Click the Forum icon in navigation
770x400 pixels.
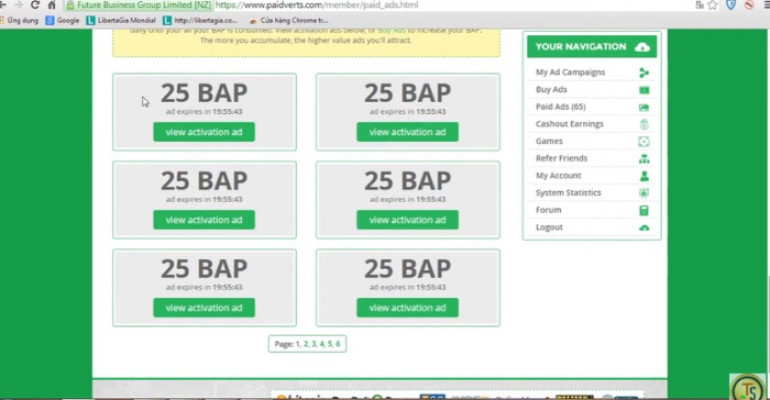644,210
